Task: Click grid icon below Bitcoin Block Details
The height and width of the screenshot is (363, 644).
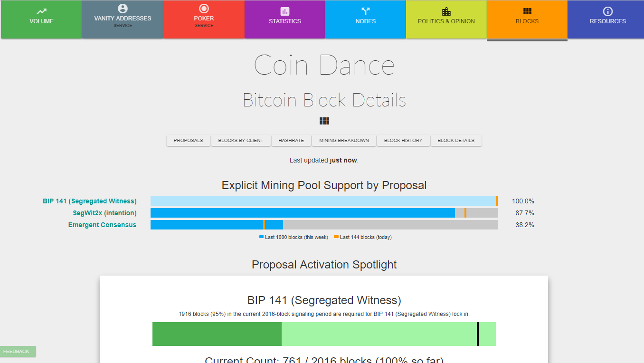Action: coord(324,121)
